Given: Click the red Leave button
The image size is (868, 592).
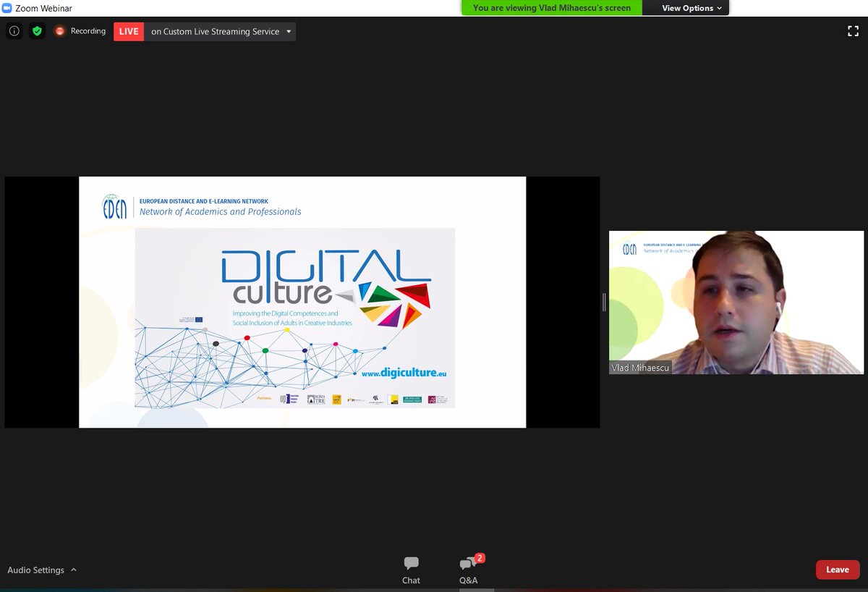Looking at the screenshot, I should coord(838,570).
